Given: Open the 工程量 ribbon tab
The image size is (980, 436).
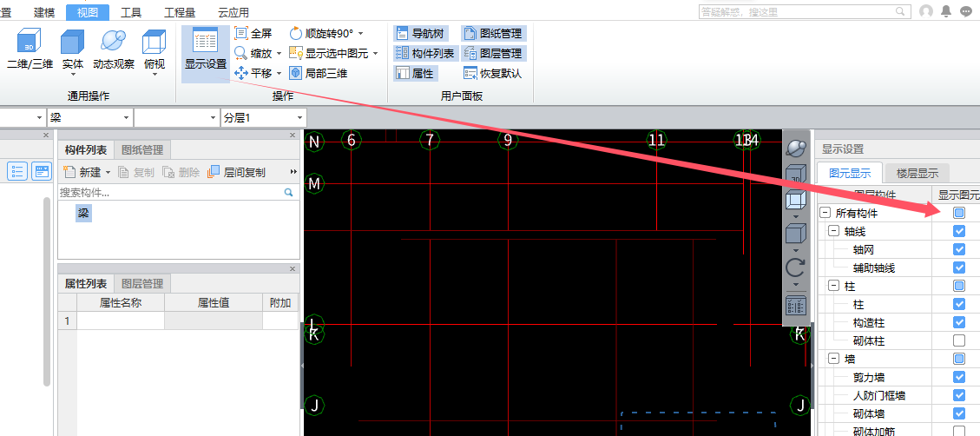Looking at the screenshot, I should coord(178,12).
